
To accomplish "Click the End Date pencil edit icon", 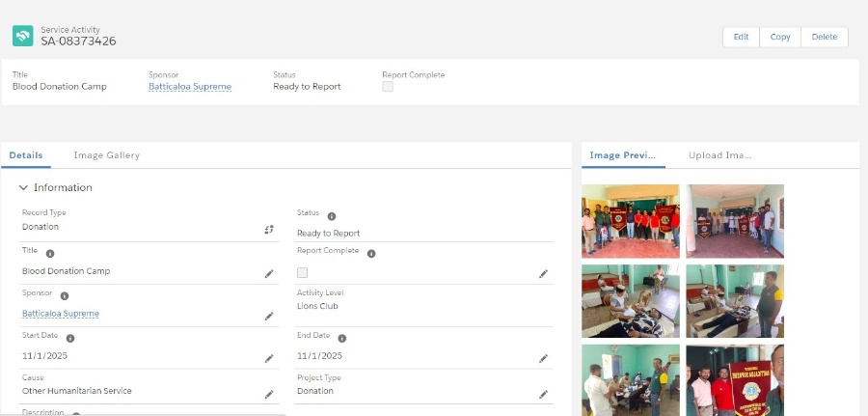I will (543, 359).
